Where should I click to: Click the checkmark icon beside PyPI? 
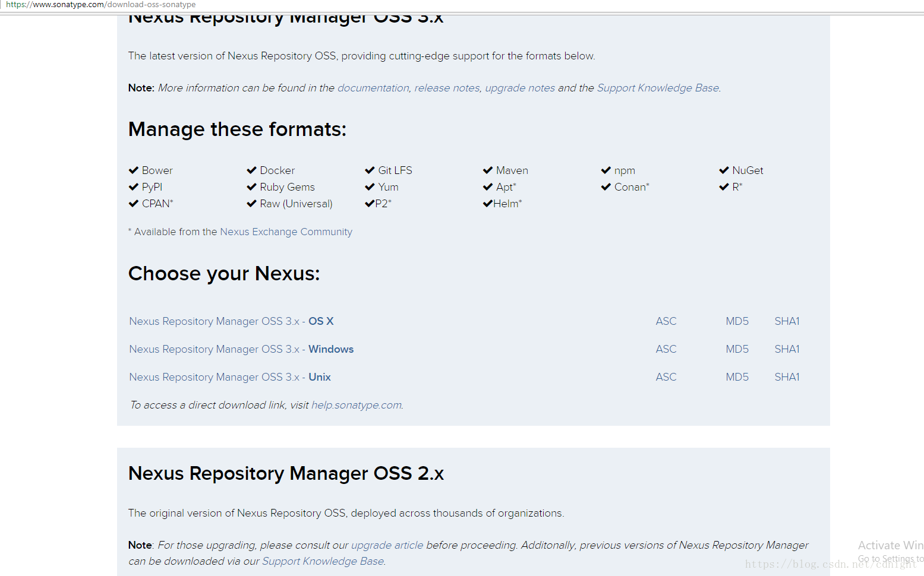134,187
